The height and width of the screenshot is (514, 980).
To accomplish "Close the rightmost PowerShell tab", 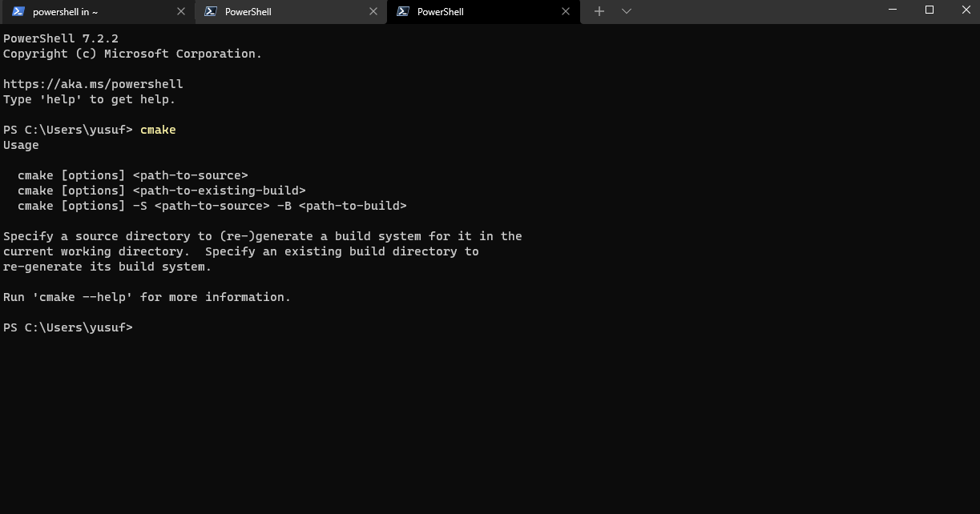I will click(566, 12).
